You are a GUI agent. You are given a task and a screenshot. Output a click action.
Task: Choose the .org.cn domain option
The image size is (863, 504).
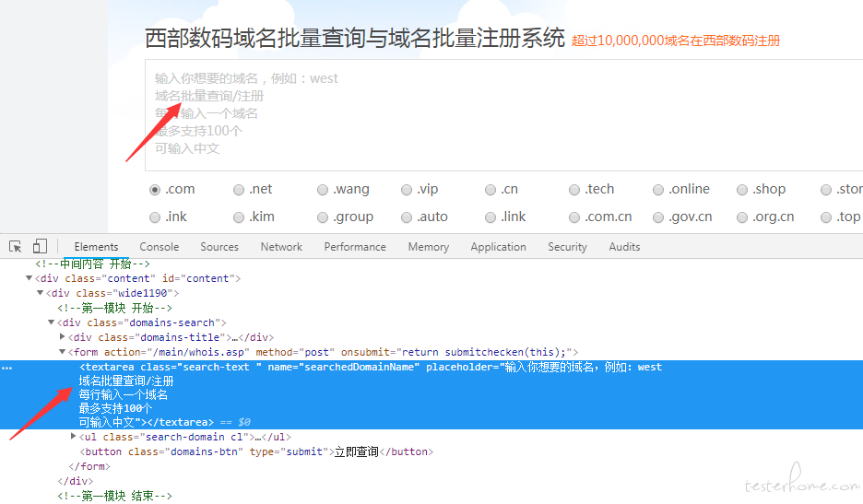742,217
